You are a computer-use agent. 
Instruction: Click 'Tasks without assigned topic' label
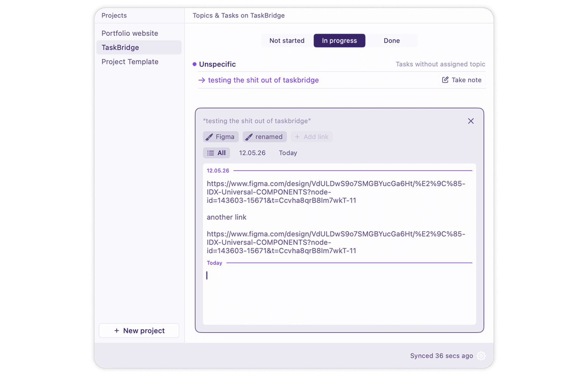click(x=440, y=64)
